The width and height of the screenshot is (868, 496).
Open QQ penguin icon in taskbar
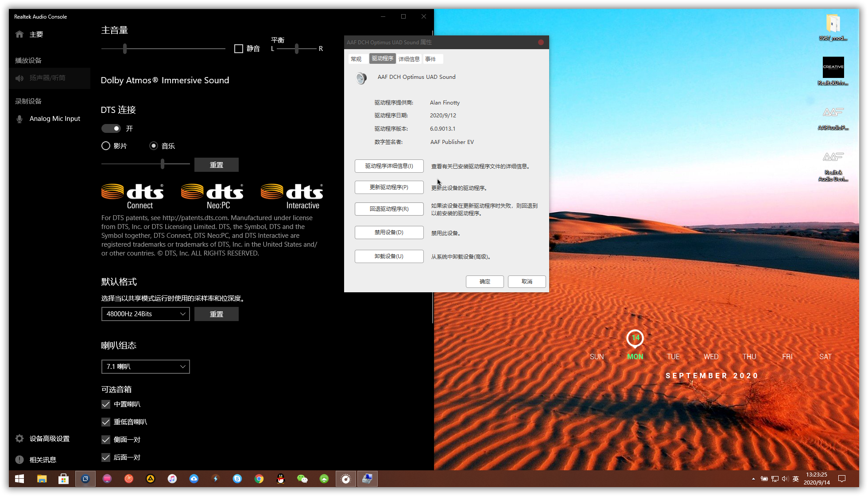pyautogui.click(x=281, y=479)
